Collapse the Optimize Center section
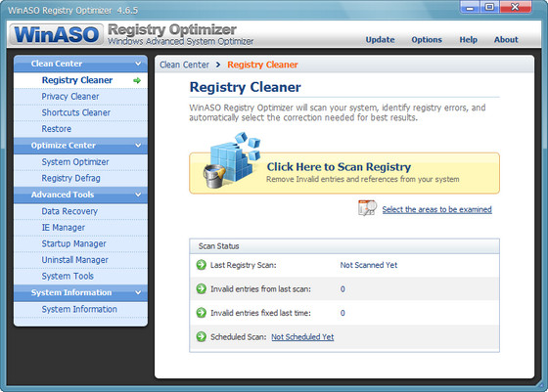Viewport: 548px width, 392px height. click(138, 146)
